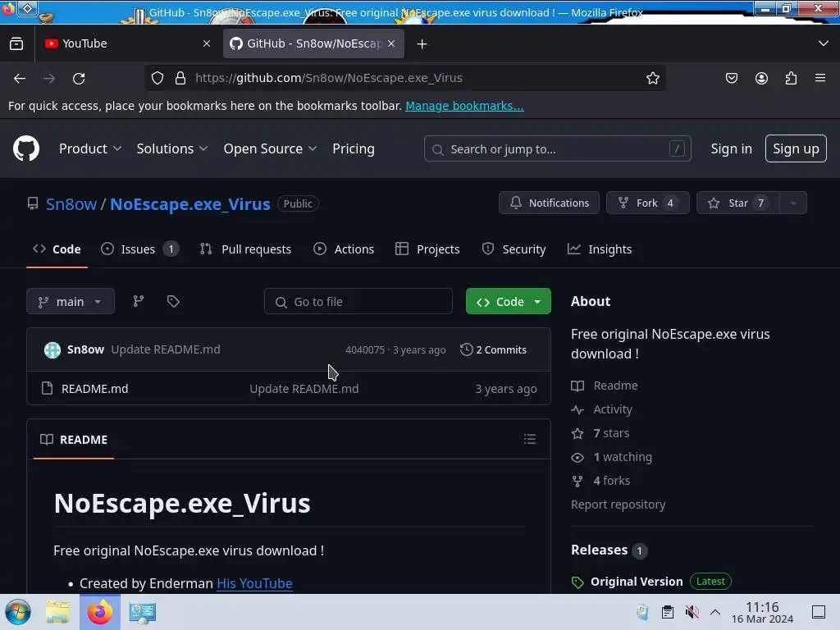This screenshot has width=840, height=630.
Task: Open the main branch dropdown
Action: coord(71,302)
